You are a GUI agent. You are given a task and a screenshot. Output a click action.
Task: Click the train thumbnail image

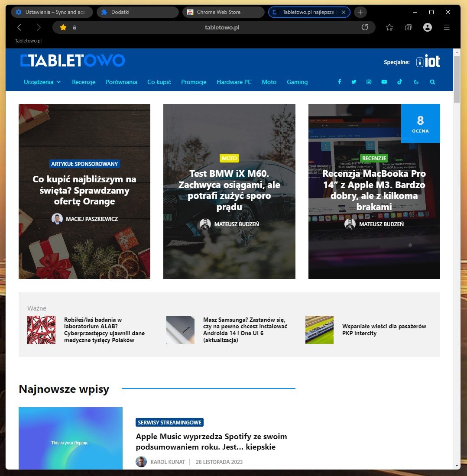(319, 330)
